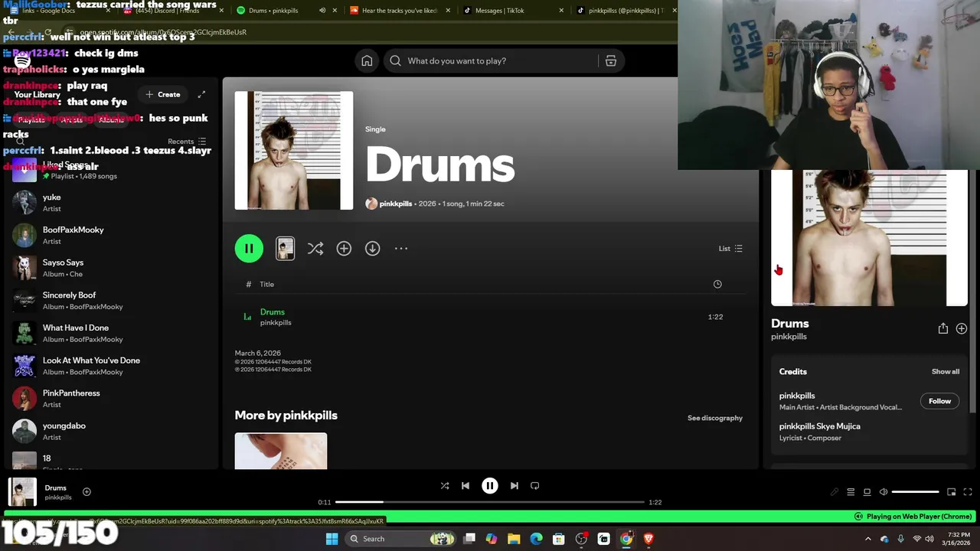Enable shuffle in the album action row

[x=315, y=249]
